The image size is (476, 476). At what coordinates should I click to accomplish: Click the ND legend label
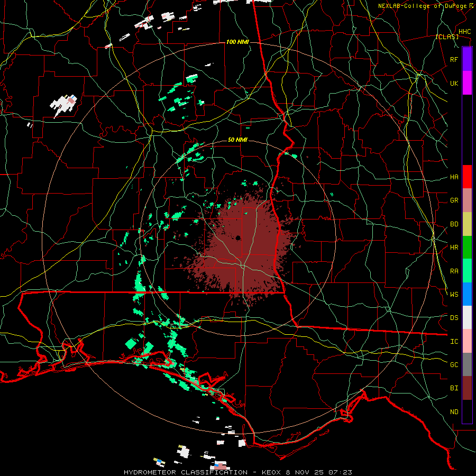(x=454, y=412)
